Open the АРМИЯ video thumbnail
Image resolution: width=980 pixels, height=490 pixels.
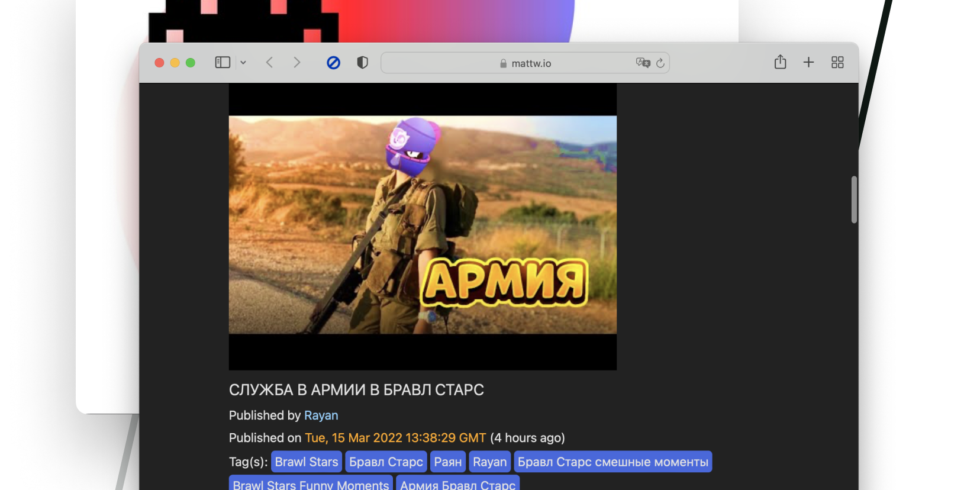[423, 226]
